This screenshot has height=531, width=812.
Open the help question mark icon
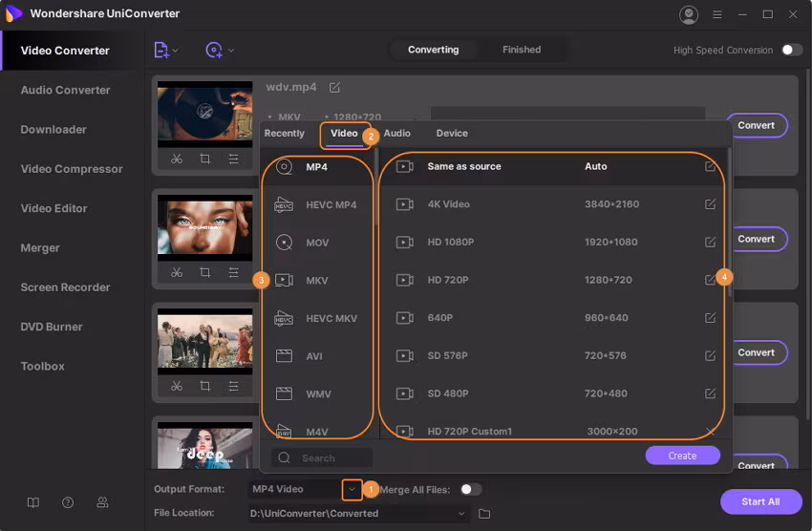pos(68,502)
